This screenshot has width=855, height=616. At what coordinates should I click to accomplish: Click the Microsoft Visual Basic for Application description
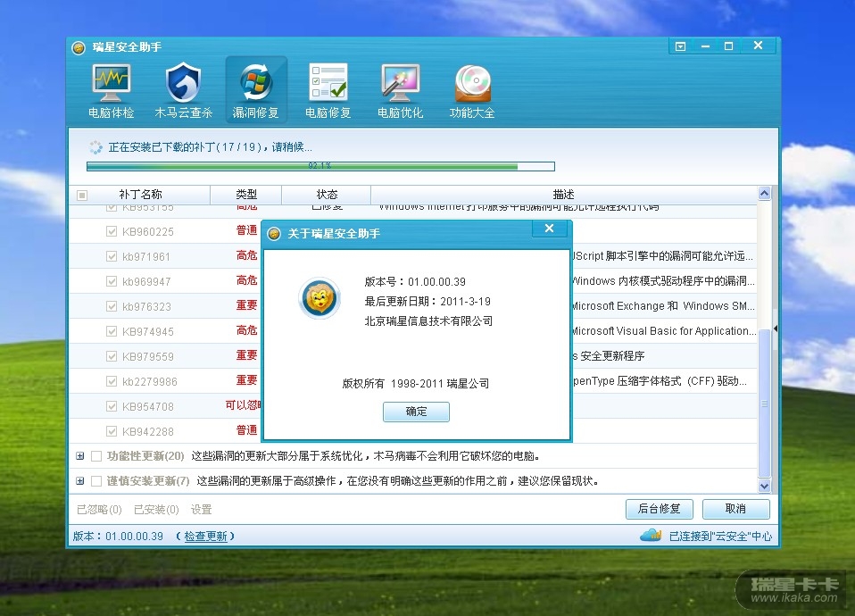[x=664, y=330]
